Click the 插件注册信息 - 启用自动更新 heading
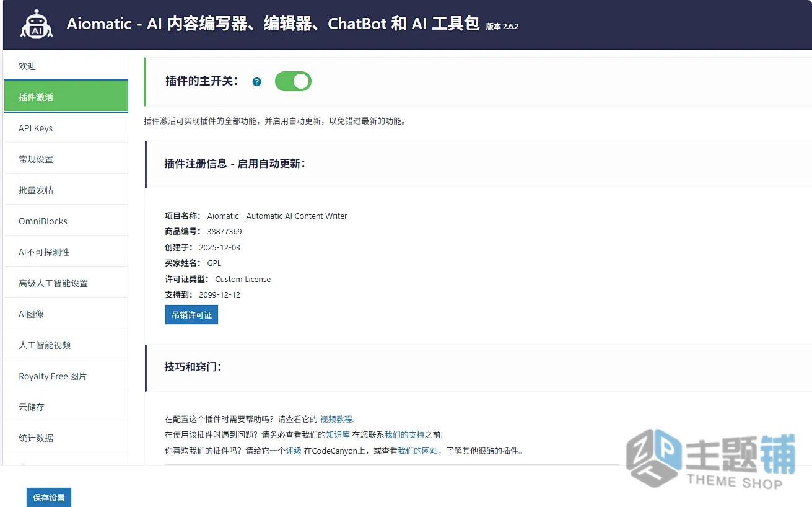 click(x=235, y=164)
